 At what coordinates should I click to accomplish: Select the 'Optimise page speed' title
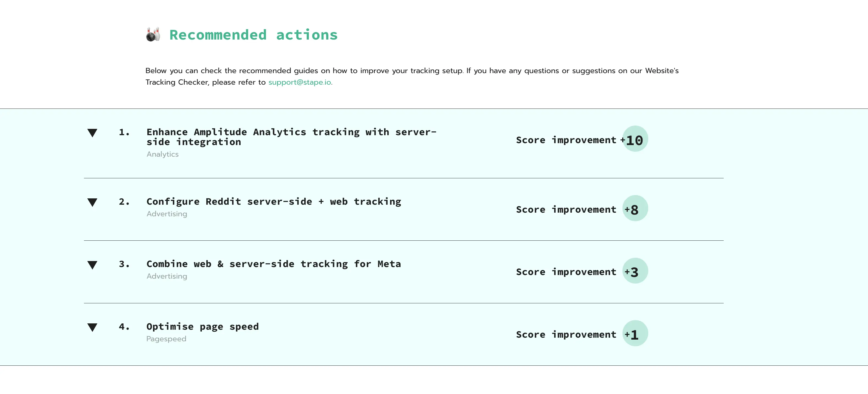click(202, 326)
